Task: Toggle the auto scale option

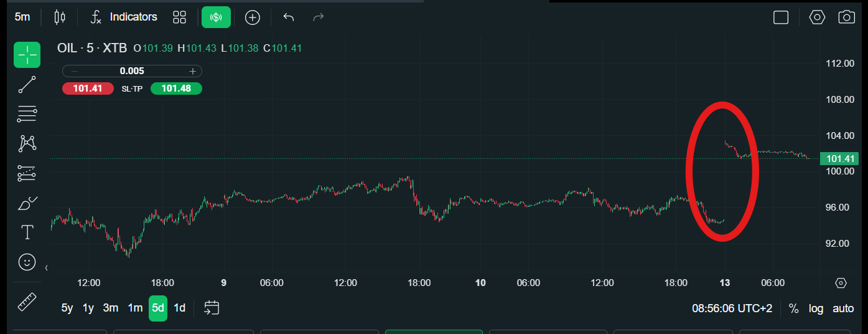Action: pyautogui.click(x=843, y=308)
